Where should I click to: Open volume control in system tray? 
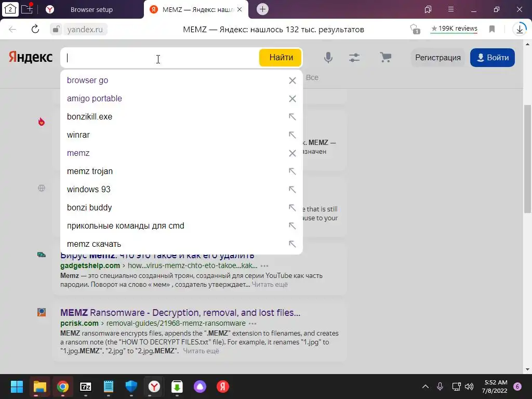469,387
